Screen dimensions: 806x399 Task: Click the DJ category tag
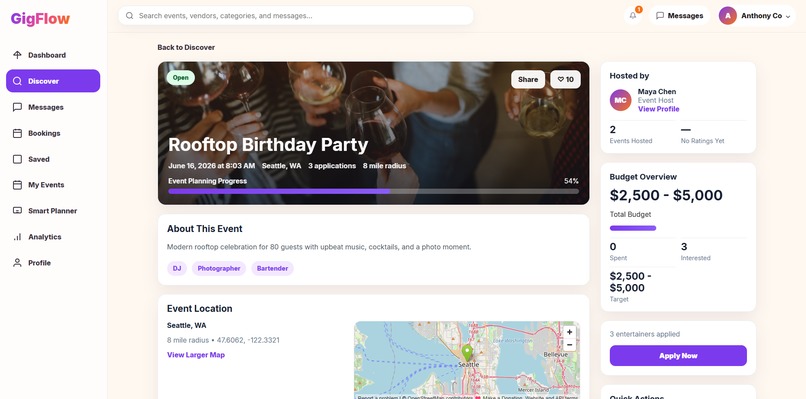(x=177, y=268)
